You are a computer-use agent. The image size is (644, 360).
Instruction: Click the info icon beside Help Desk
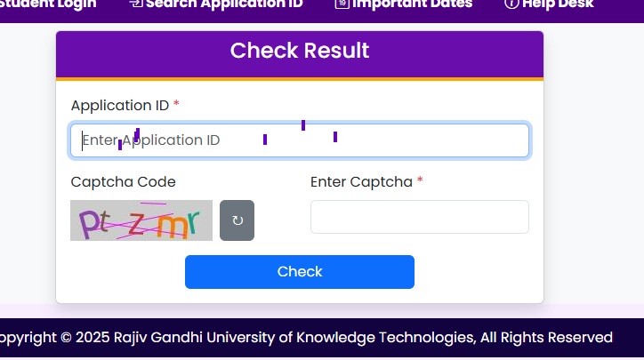[511, 4]
